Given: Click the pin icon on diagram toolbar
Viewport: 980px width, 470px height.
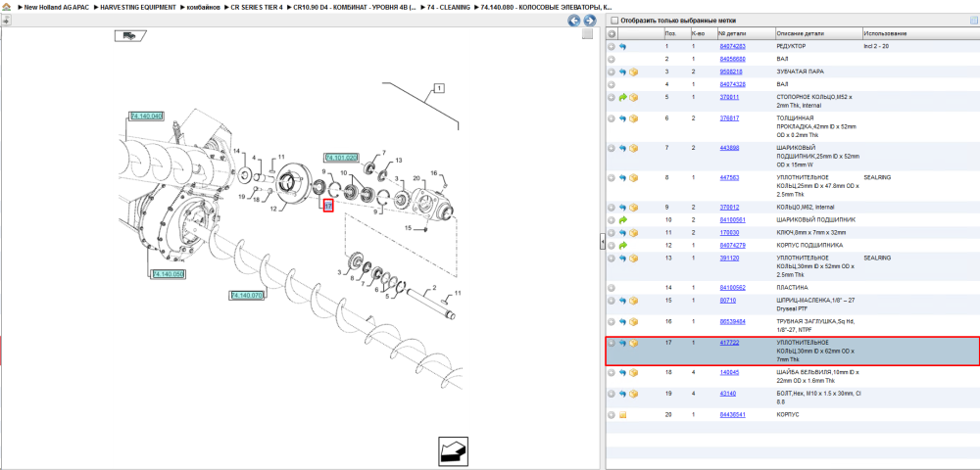Looking at the screenshot, I should click(6, 20).
